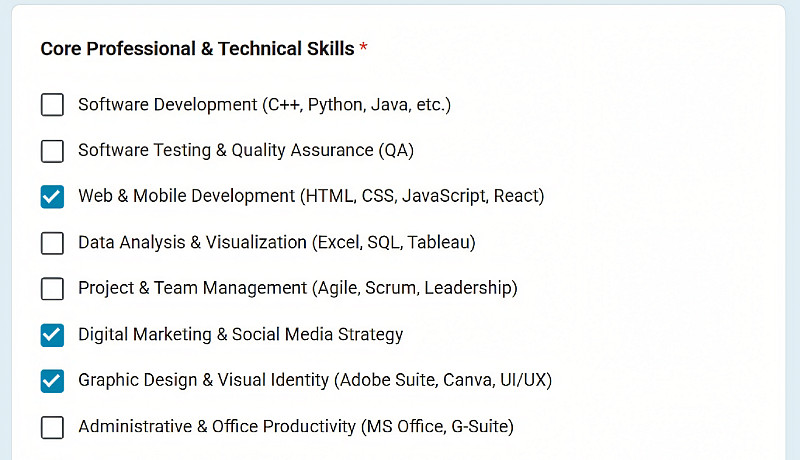Tick the Data Analysis & Visualization checkbox
Image resolution: width=800 pixels, height=460 pixels.
point(52,243)
